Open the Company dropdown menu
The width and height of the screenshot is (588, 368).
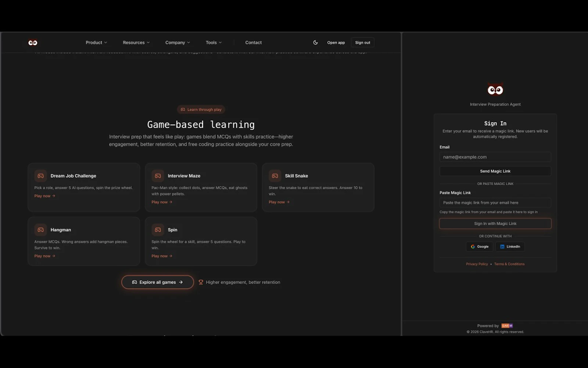coord(178,43)
